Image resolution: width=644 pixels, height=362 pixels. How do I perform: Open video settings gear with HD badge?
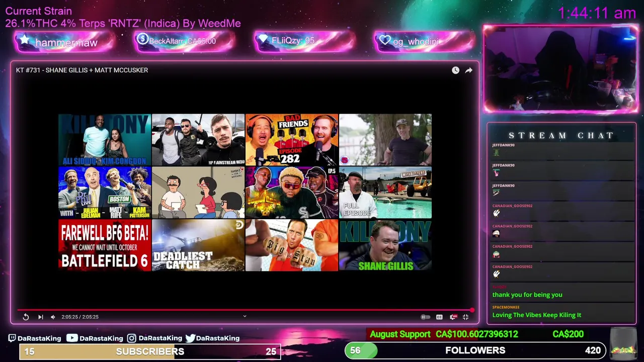point(453,317)
